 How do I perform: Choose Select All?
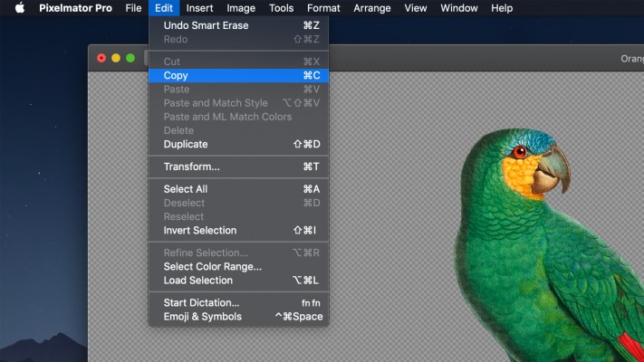pos(185,189)
